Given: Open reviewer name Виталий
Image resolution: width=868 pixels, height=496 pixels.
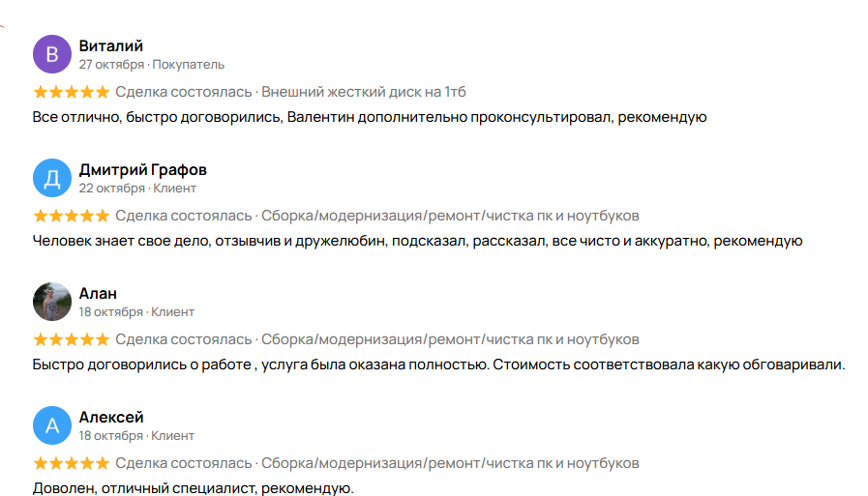Looking at the screenshot, I should click(110, 45).
